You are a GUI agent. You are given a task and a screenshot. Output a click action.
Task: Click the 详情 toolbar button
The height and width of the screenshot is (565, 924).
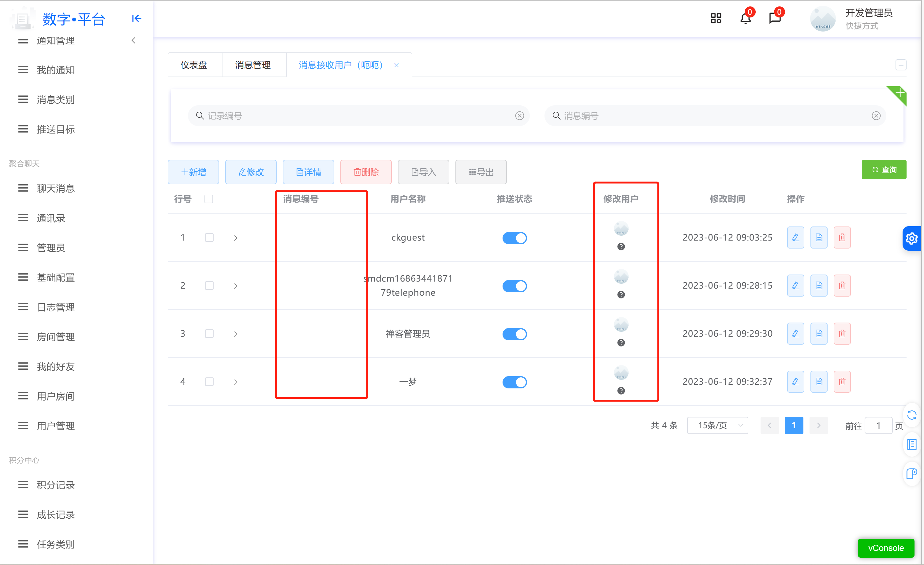(308, 172)
